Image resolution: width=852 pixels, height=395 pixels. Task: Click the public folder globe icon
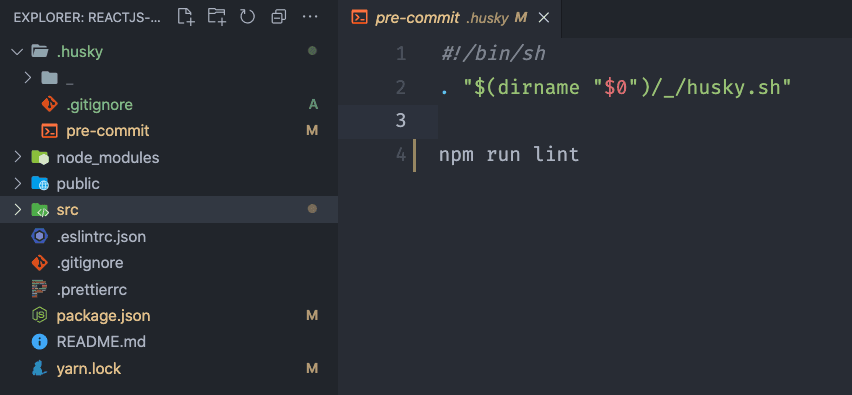point(40,184)
